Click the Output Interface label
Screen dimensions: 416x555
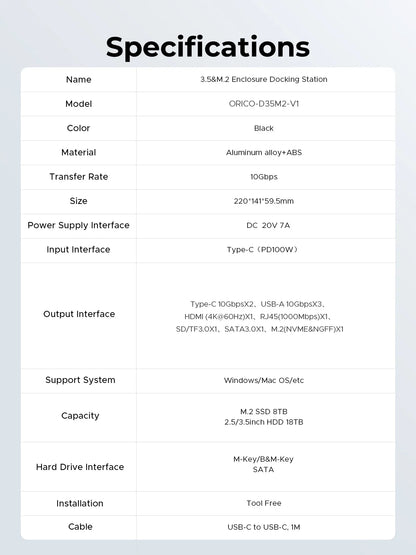click(x=79, y=314)
